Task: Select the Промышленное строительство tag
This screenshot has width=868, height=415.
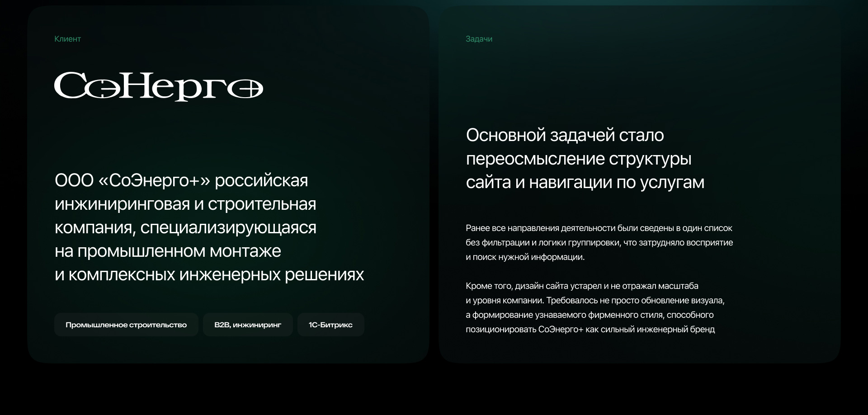Action: pos(126,325)
